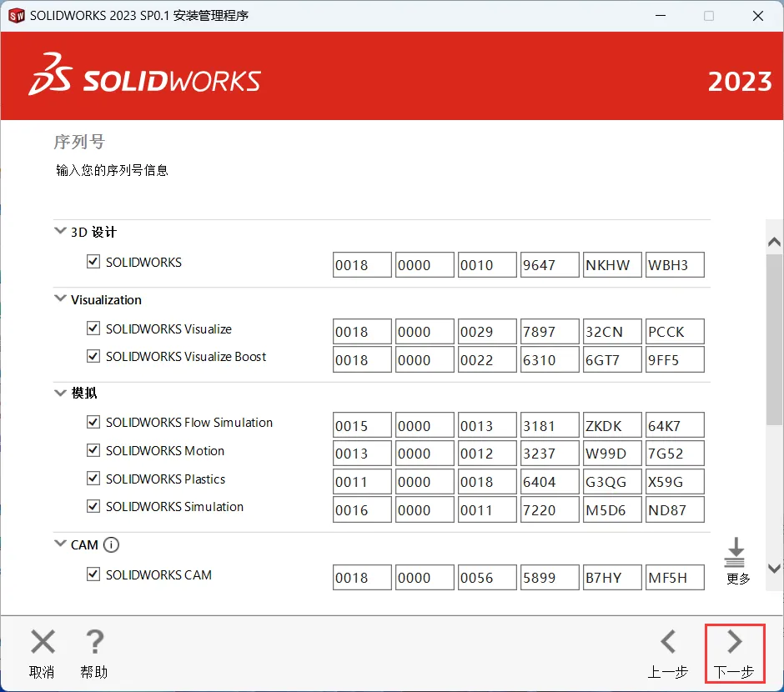Screen dimensions: 784x692
Task: Click SOLIDWORKS serial field containing NKHW
Action: [612, 264]
